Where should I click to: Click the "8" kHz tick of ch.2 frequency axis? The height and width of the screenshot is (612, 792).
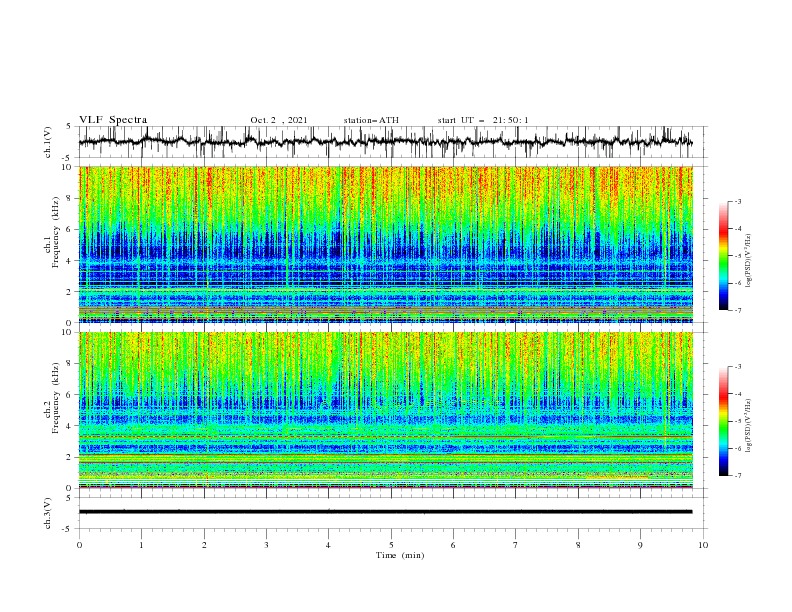pyautogui.click(x=69, y=364)
